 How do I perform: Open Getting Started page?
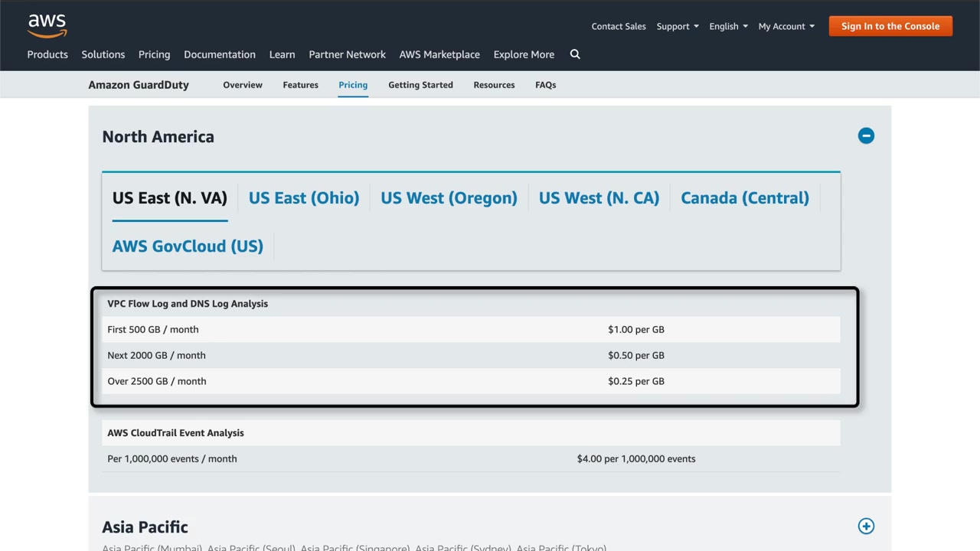pyautogui.click(x=420, y=85)
